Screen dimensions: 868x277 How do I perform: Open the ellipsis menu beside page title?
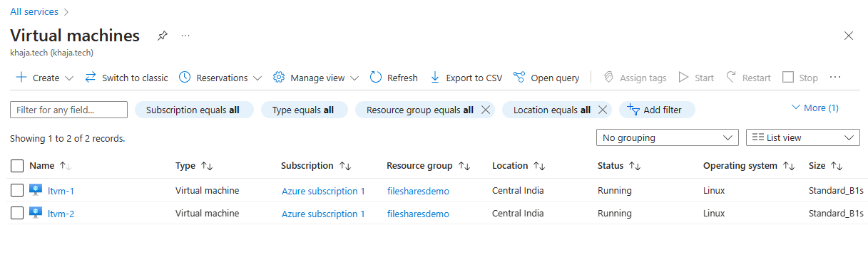coord(185,36)
